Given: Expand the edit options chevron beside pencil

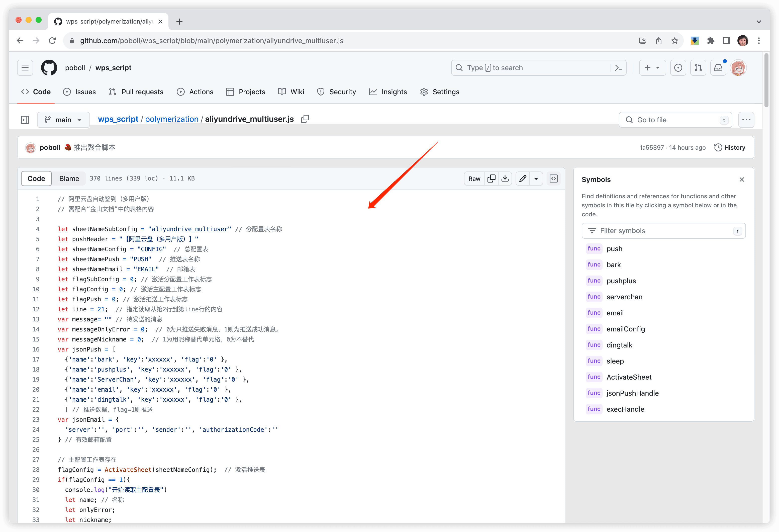Looking at the screenshot, I should pos(537,178).
